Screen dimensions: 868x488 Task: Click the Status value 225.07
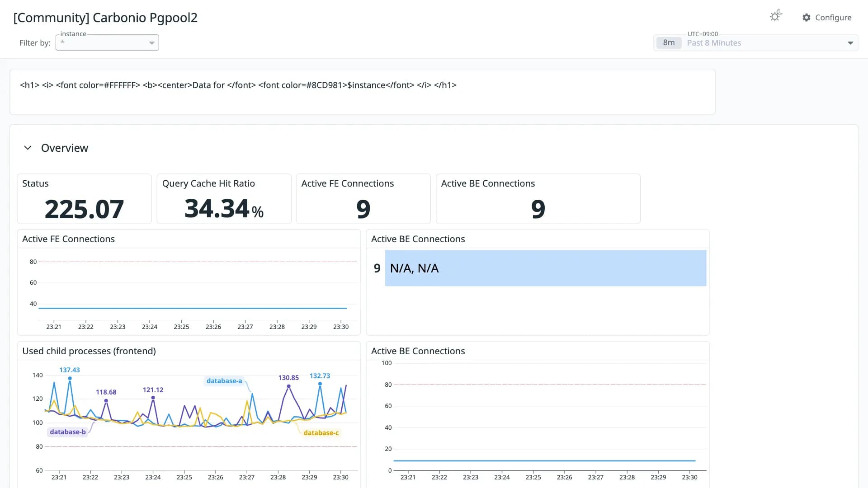coord(84,209)
